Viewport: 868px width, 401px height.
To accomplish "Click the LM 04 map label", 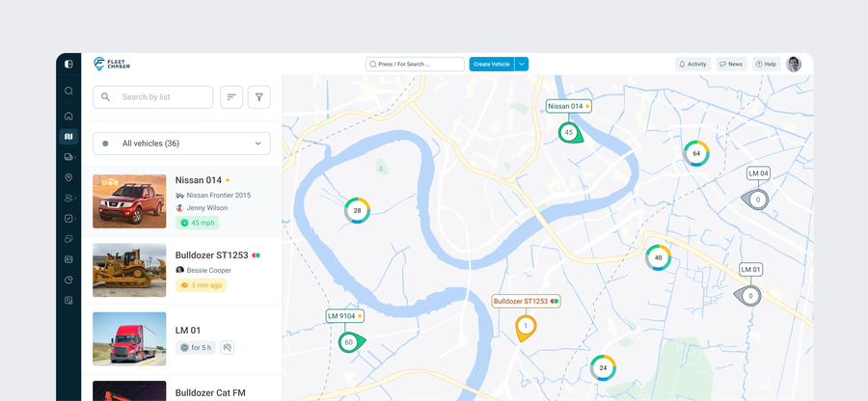I will [x=758, y=174].
